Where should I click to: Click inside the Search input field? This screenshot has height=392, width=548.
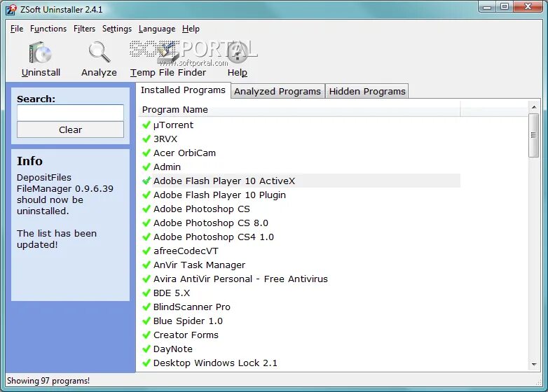click(x=70, y=113)
